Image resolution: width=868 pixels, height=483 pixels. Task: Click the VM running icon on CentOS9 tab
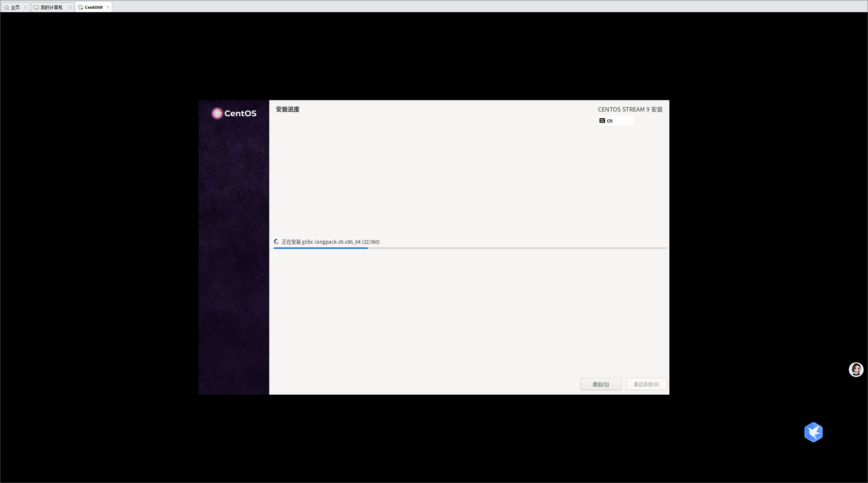tap(81, 7)
